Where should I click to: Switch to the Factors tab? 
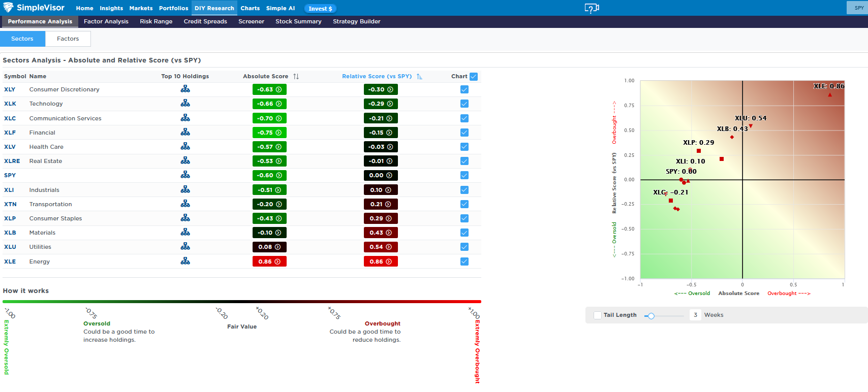pos(68,39)
